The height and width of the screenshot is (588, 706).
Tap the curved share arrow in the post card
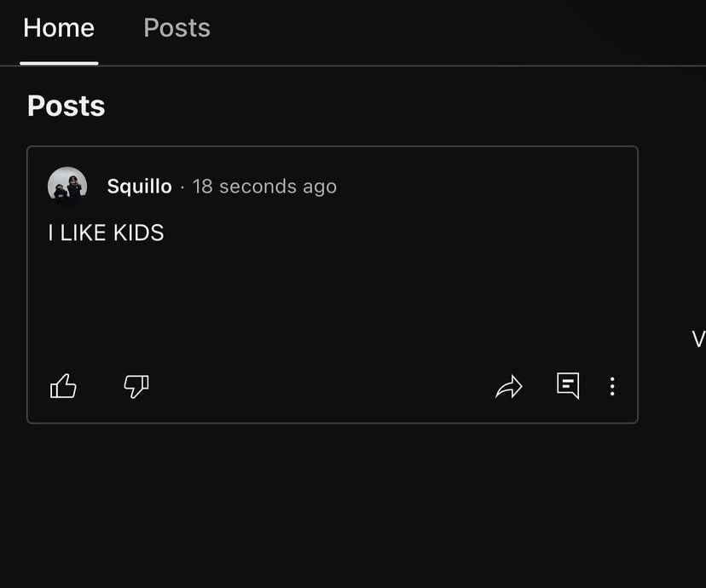[x=509, y=388]
